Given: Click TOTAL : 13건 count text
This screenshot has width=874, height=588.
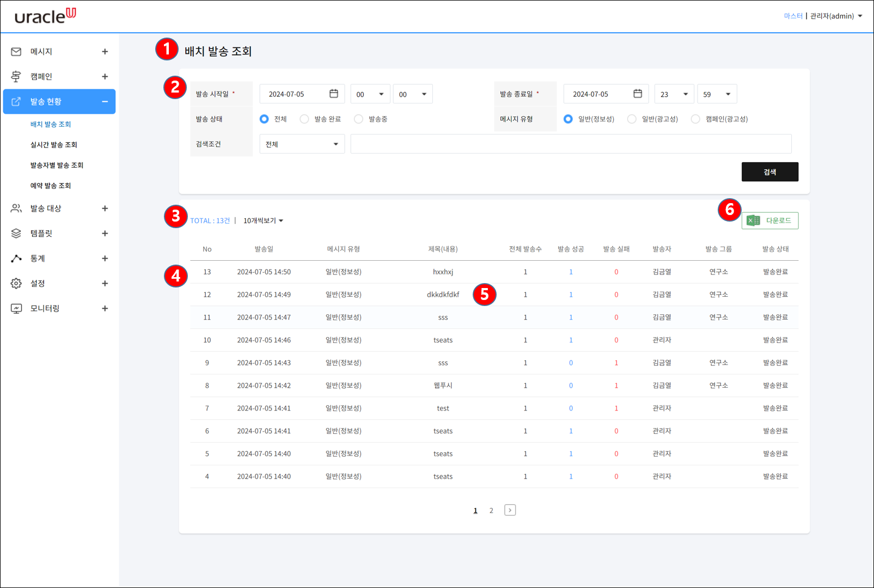Looking at the screenshot, I should click(x=210, y=220).
